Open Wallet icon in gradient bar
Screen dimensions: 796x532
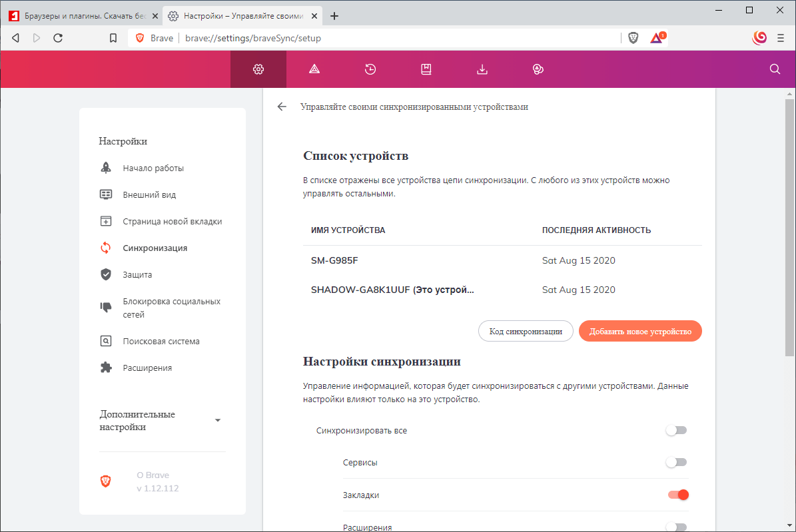coord(538,69)
